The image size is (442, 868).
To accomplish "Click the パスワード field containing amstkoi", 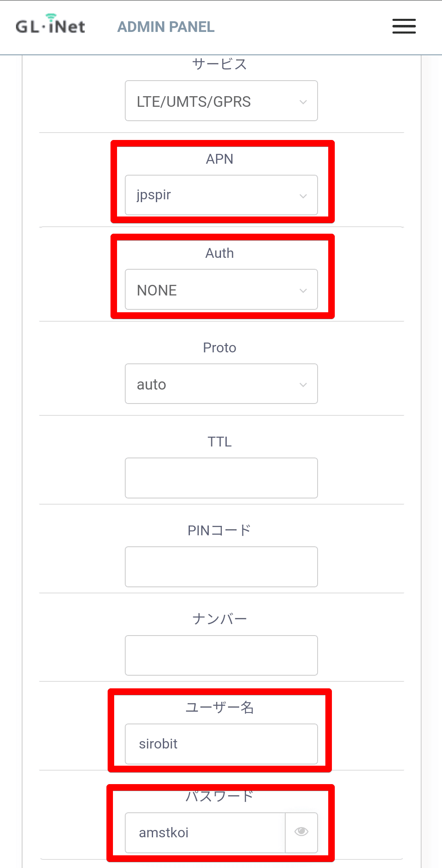I will coord(205,833).
